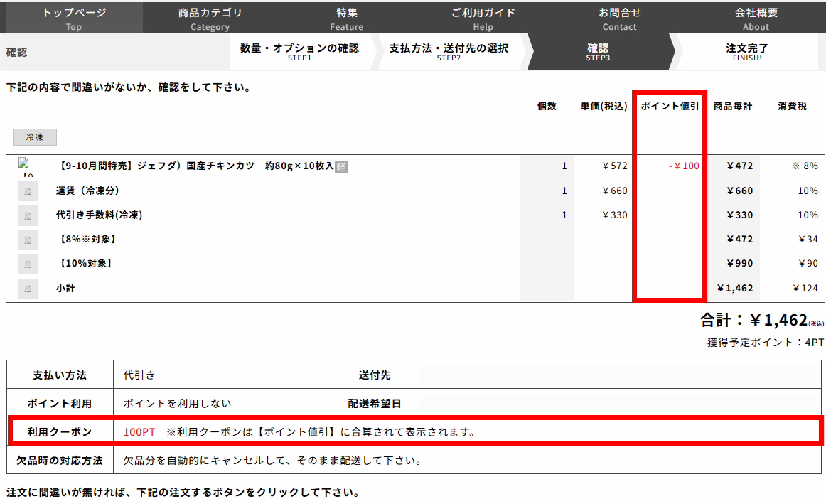Click the ￥572 unit price

point(615,166)
